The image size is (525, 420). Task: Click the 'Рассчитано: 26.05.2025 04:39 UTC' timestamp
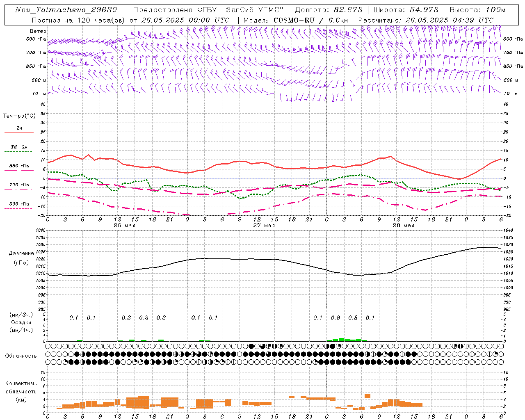point(426,20)
